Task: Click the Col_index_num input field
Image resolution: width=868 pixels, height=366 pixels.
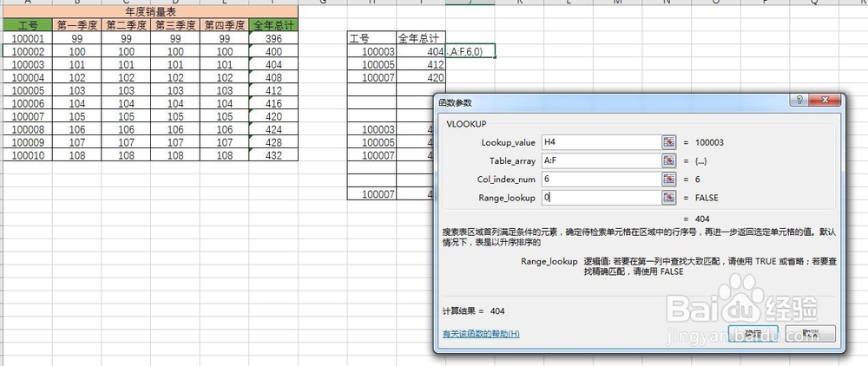Action: pos(602,180)
